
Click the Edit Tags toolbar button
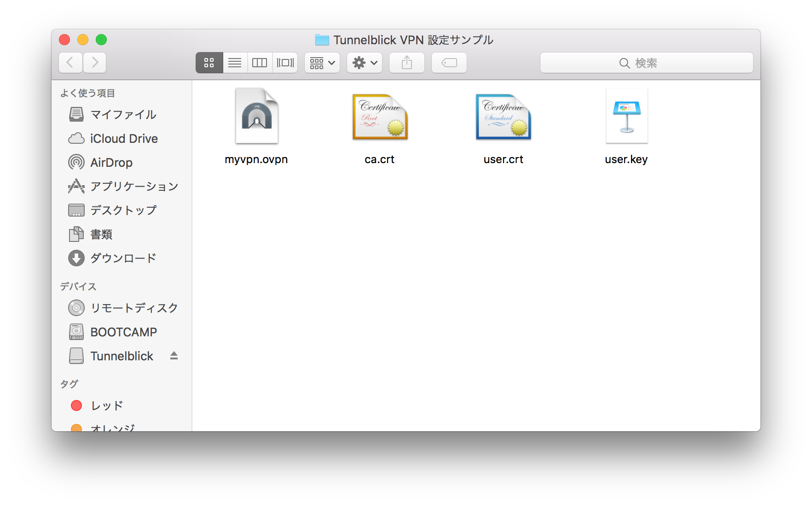449,63
